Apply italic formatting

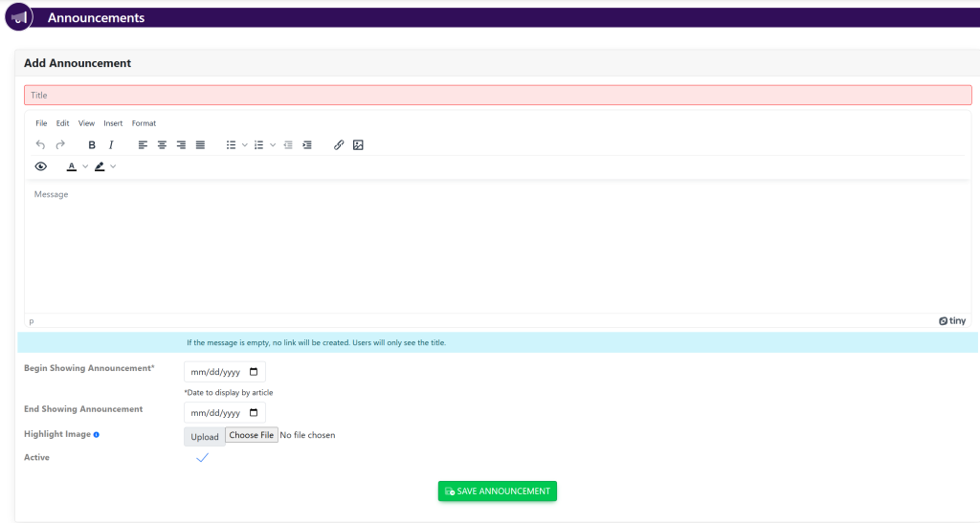[111, 145]
